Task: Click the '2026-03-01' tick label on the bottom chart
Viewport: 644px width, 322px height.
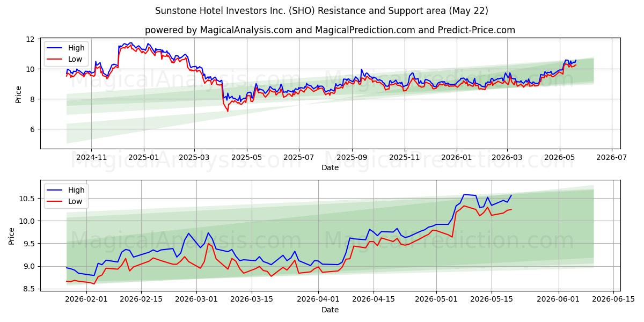Action: click(196, 299)
